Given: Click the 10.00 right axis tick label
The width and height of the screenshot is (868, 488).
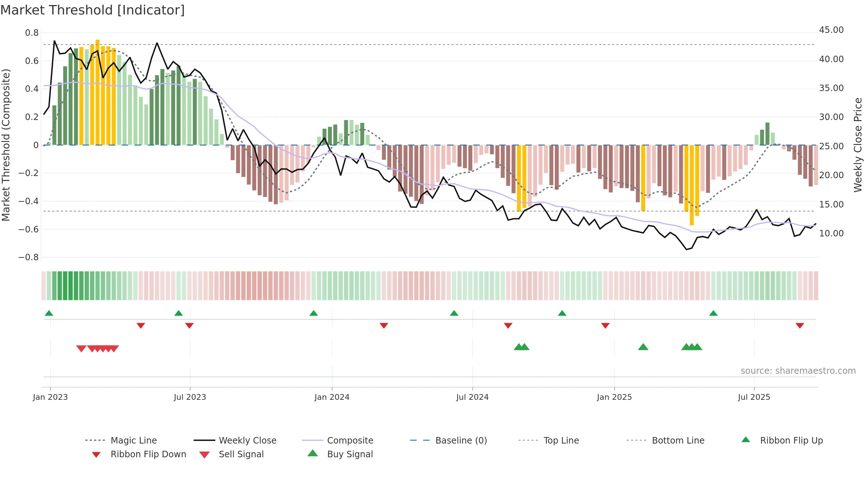Looking at the screenshot, I should 831,234.
